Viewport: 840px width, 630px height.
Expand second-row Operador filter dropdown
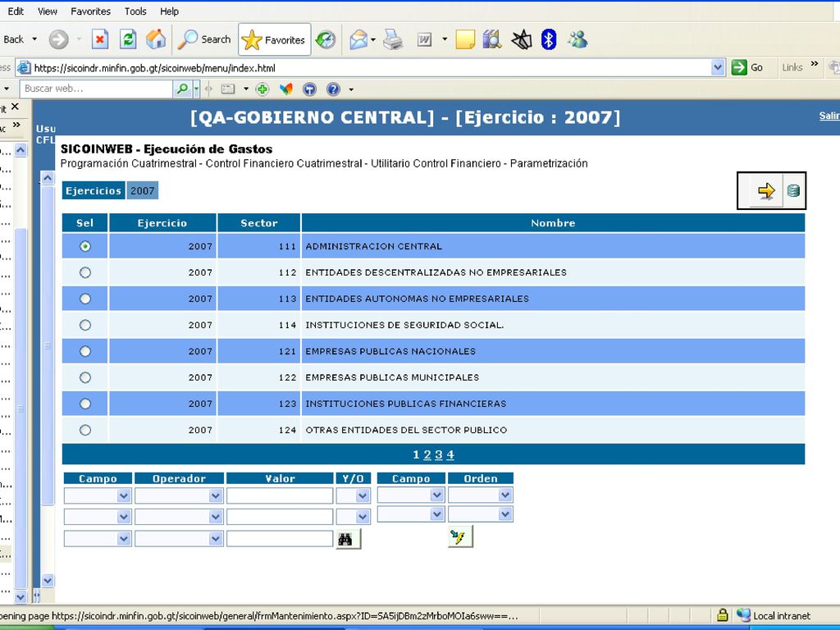point(216,517)
